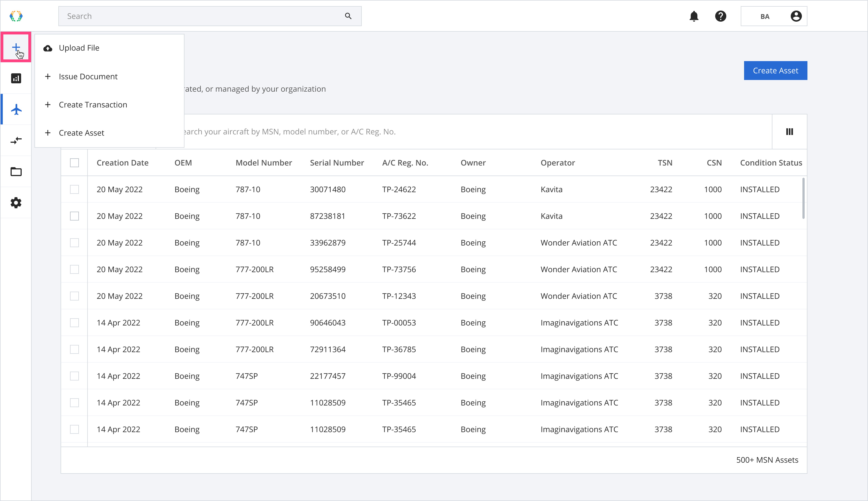Check the row with serial 72911364

[x=74, y=349]
